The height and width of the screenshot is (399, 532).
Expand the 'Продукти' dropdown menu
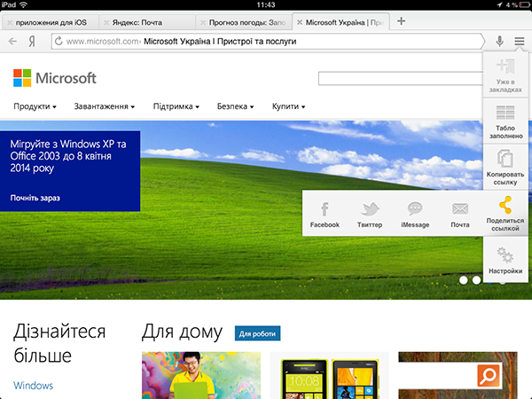(35, 106)
